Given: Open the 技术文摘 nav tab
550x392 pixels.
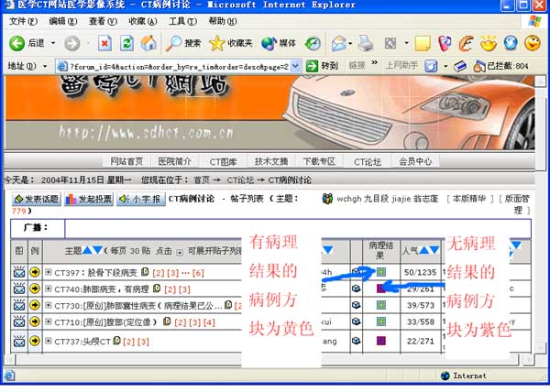Looking at the screenshot, I should tap(271, 161).
